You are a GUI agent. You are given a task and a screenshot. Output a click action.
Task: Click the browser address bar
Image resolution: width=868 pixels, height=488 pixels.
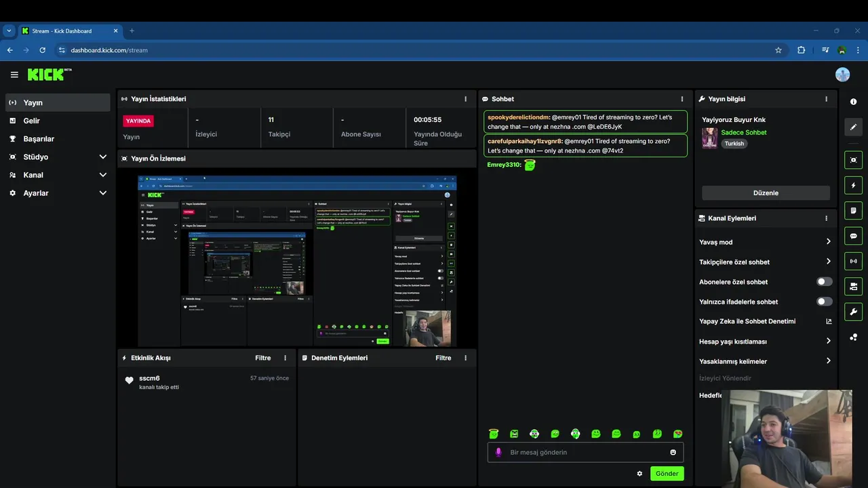(414, 50)
